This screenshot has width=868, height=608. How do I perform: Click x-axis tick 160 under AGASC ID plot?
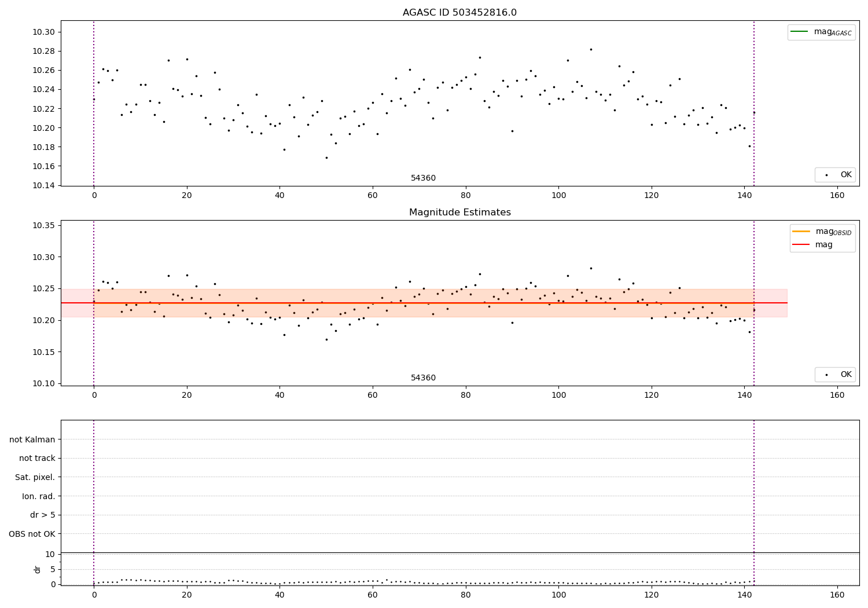point(837,196)
